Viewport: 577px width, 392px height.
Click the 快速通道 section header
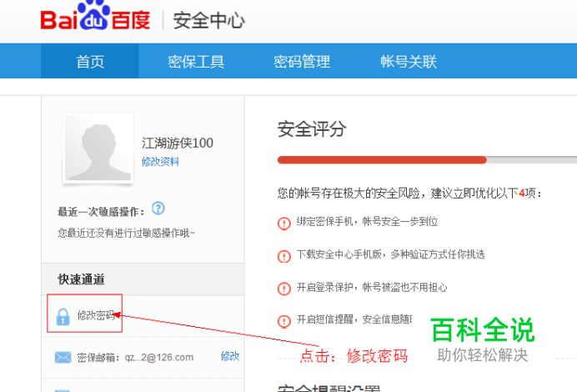[81, 279]
